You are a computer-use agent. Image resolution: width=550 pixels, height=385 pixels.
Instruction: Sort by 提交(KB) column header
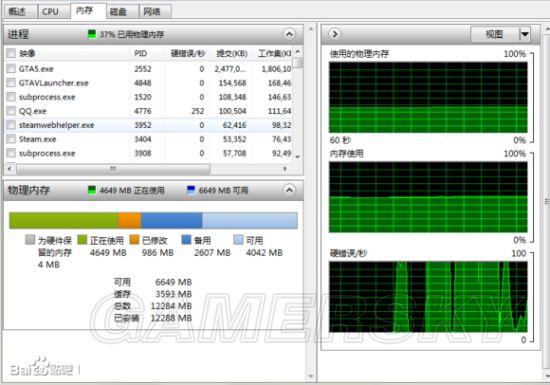click(x=232, y=53)
